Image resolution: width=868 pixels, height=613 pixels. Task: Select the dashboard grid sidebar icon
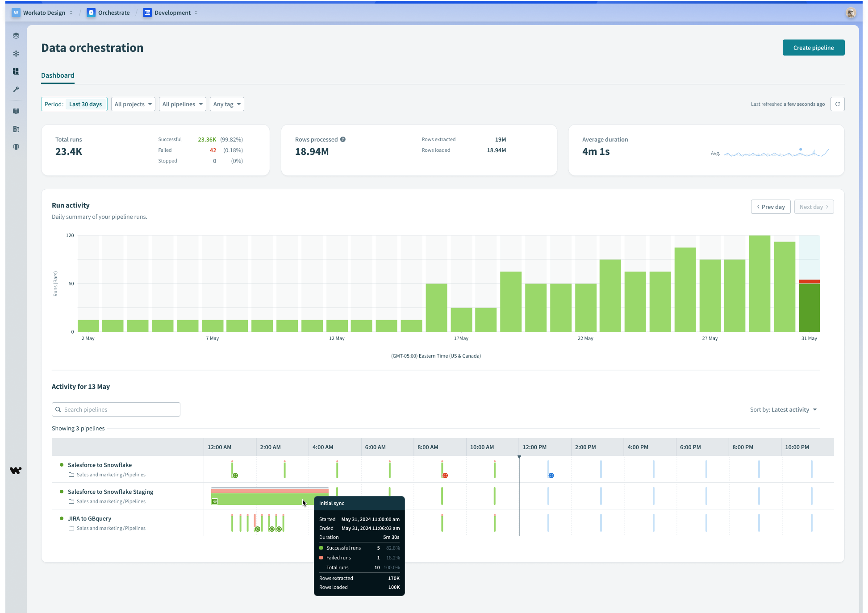pyautogui.click(x=16, y=71)
